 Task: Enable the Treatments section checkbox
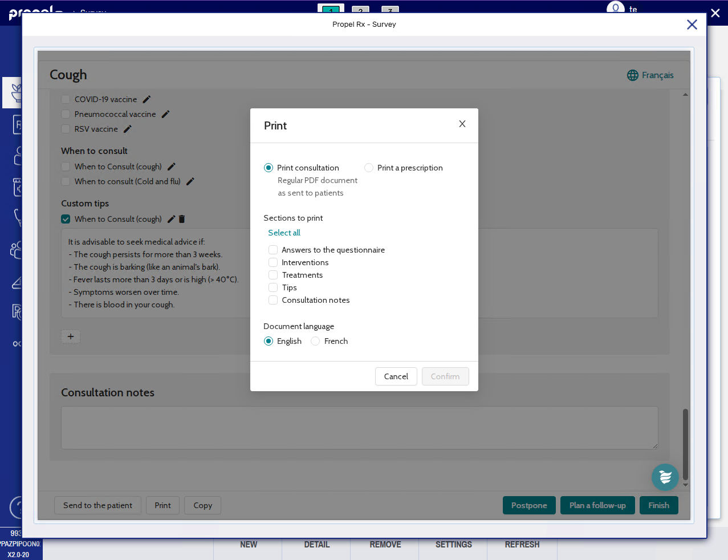[273, 275]
